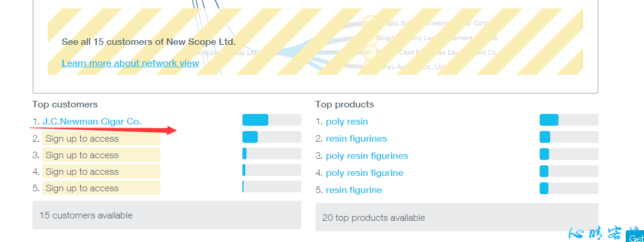The image size is (644, 242).
Task: Click the third customer's Sign up to access box
Action: pos(101,155)
